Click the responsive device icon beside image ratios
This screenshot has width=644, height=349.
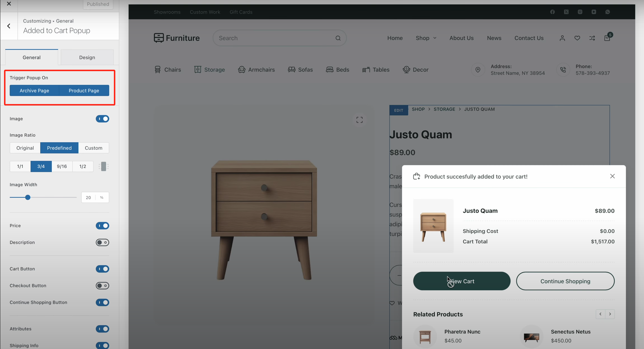(103, 166)
